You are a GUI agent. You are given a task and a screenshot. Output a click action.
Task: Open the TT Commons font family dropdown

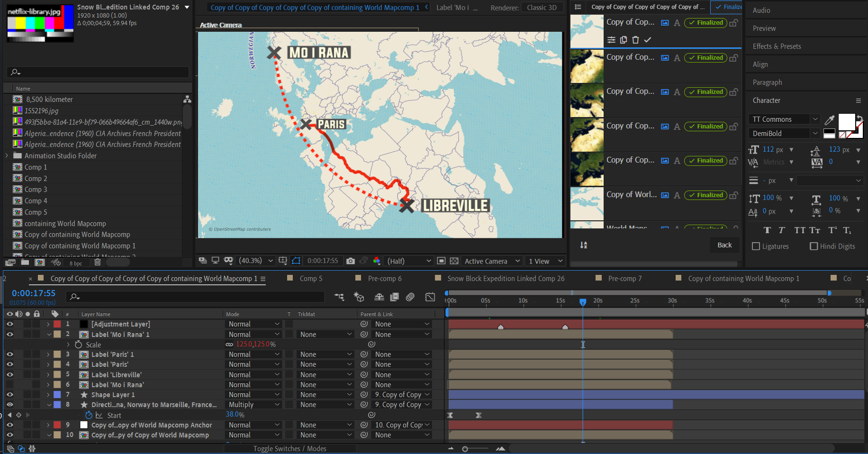pyautogui.click(x=815, y=119)
